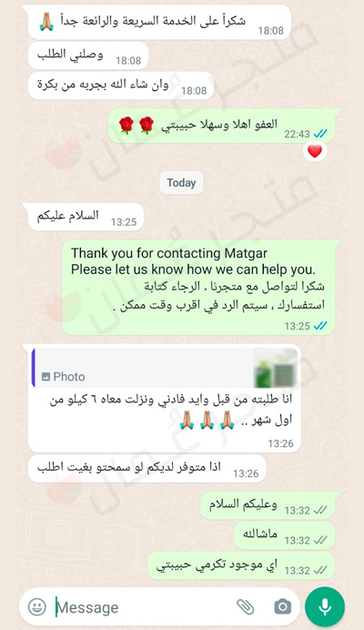Select the message with two red roses
The height and width of the screenshot is (630, 364).
coord(222,126)
